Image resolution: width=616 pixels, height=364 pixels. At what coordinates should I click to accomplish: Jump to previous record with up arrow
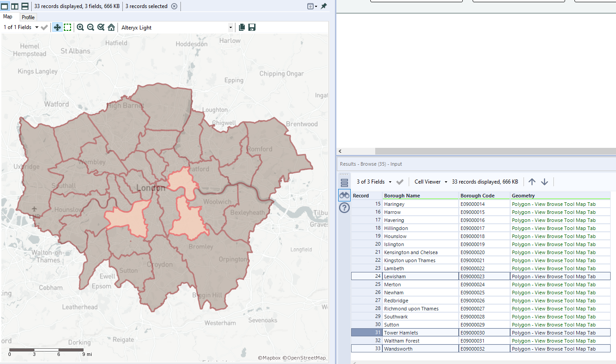(532, 182)
